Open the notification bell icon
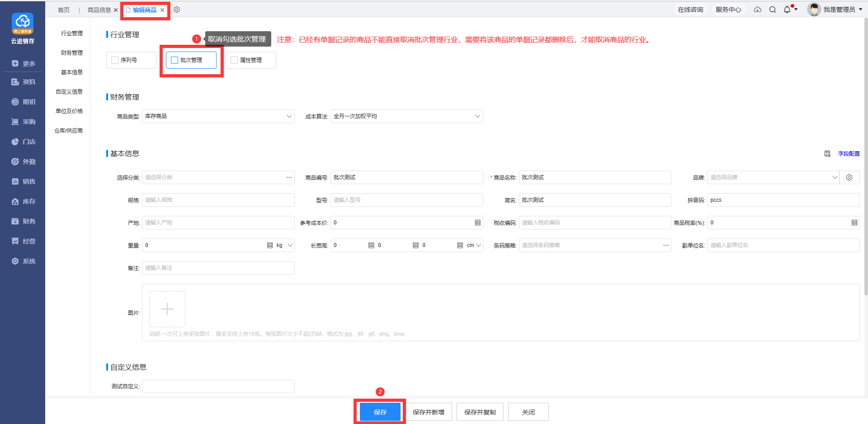 pos(787,10)
